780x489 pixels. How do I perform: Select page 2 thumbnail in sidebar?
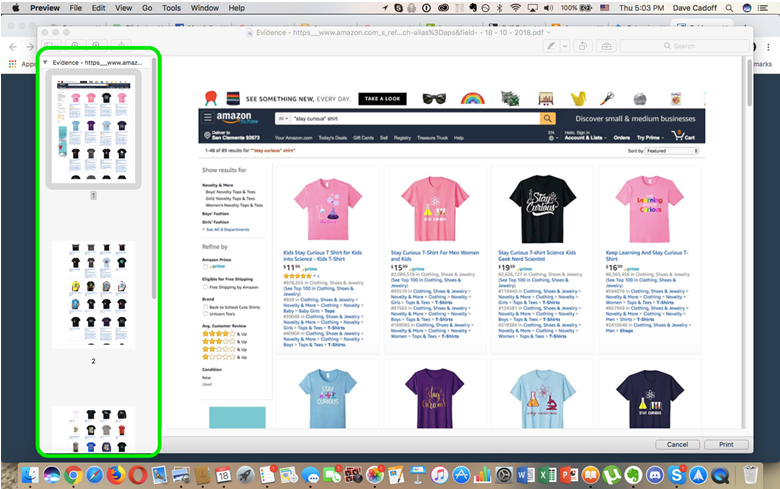(94, 294)
